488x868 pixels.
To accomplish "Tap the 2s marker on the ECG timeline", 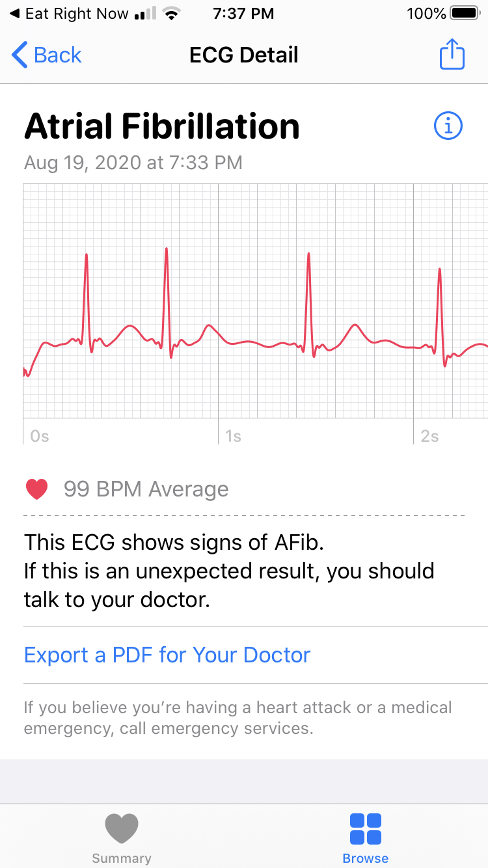I will [x=429, y=436].
